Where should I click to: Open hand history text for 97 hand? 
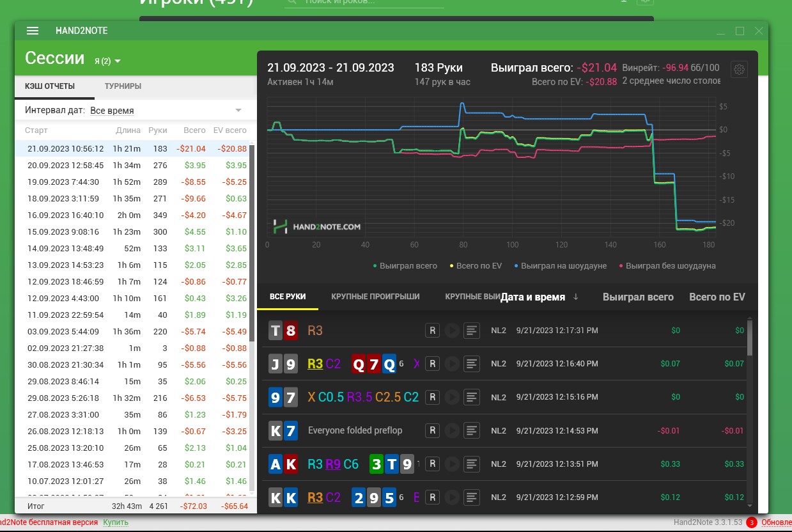point(472,397)
